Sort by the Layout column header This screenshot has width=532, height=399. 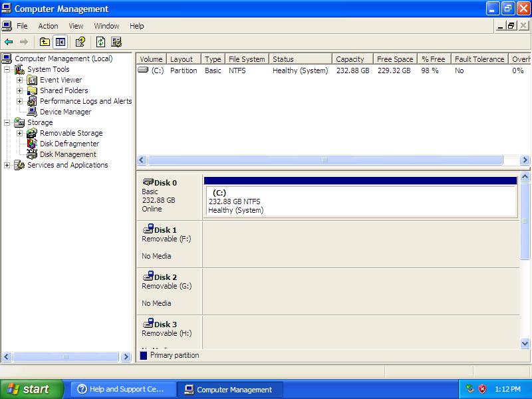[x=184, y=59]
